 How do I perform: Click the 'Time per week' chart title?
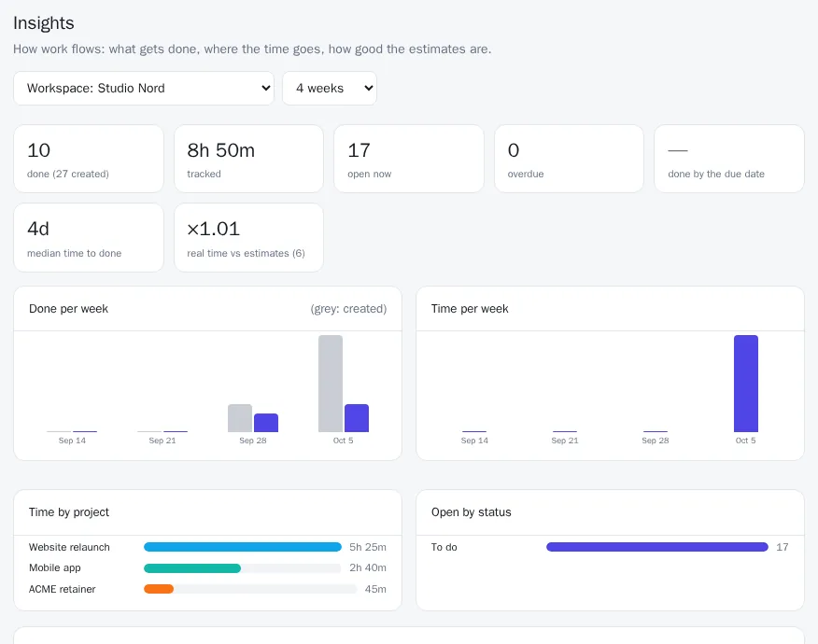[x=470, y=309]
